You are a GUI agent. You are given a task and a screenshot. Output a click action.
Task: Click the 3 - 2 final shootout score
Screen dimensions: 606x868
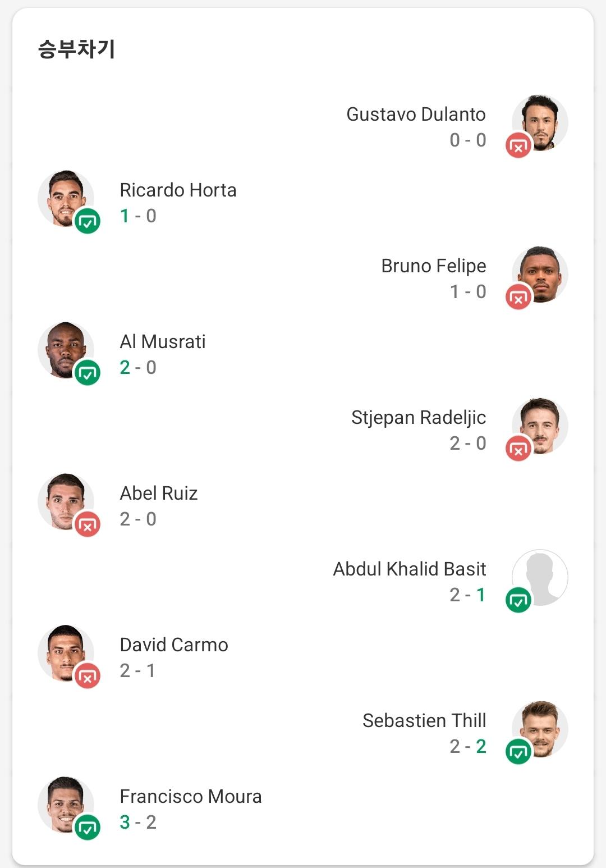[x=138, y=822]
